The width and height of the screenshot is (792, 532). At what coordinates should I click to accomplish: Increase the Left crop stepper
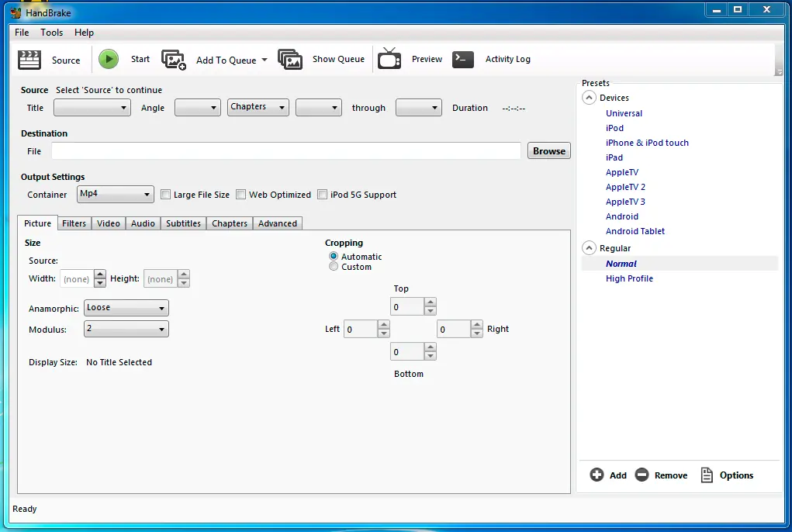click(x=384, y=324)
